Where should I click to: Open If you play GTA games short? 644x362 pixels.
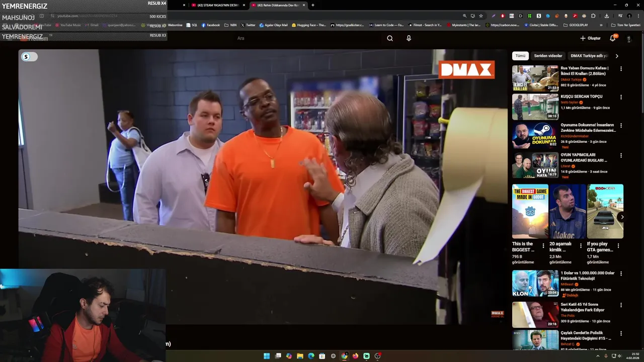pos(605,211)
